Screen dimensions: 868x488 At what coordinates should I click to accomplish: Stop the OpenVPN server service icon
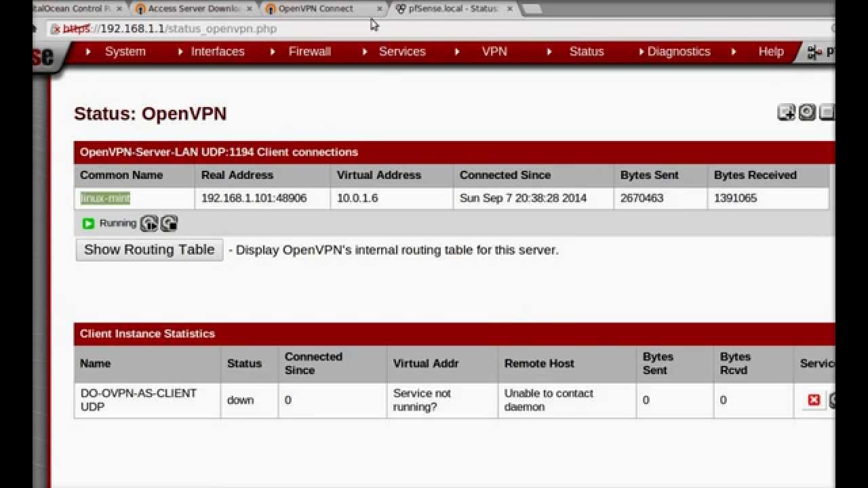169,223
